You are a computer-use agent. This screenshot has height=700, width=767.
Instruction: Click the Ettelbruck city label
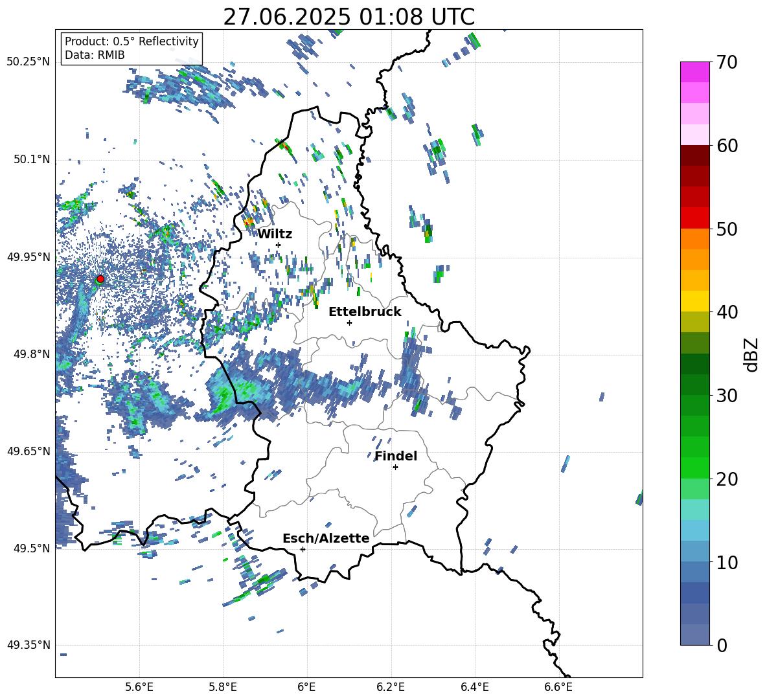365,312
